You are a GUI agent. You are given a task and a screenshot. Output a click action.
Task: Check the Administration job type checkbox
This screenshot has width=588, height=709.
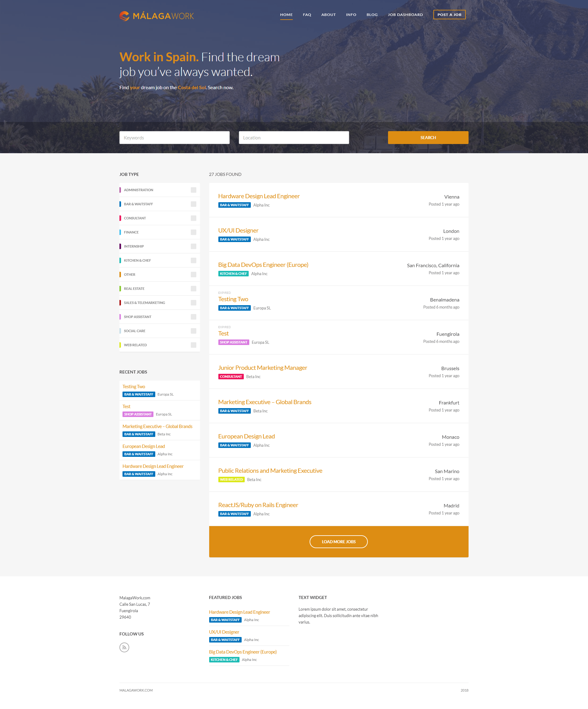[194, 190]
